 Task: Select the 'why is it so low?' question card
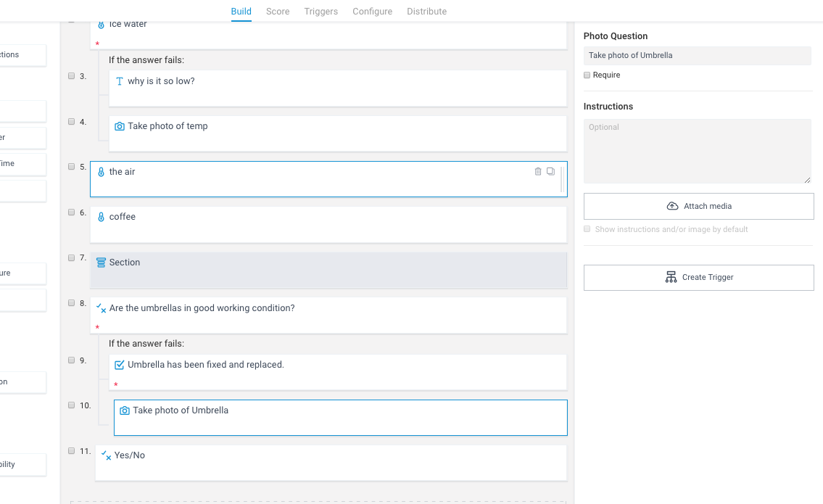click(338, 88)
